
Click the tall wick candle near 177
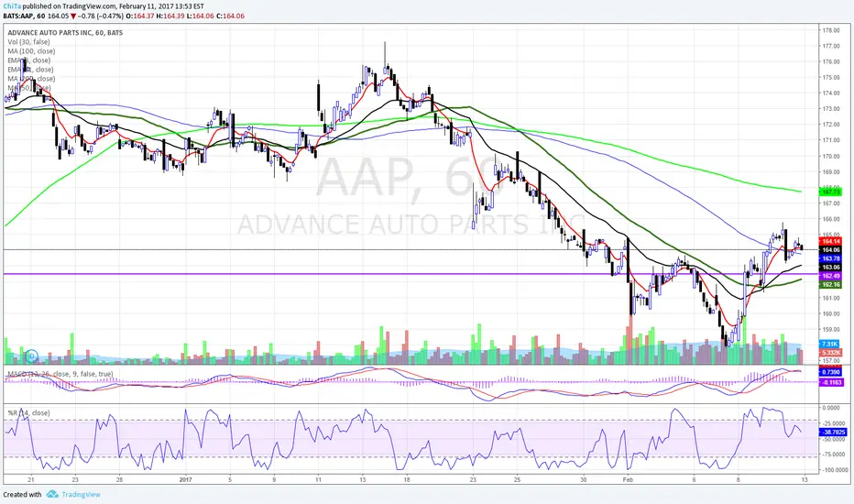385,57
